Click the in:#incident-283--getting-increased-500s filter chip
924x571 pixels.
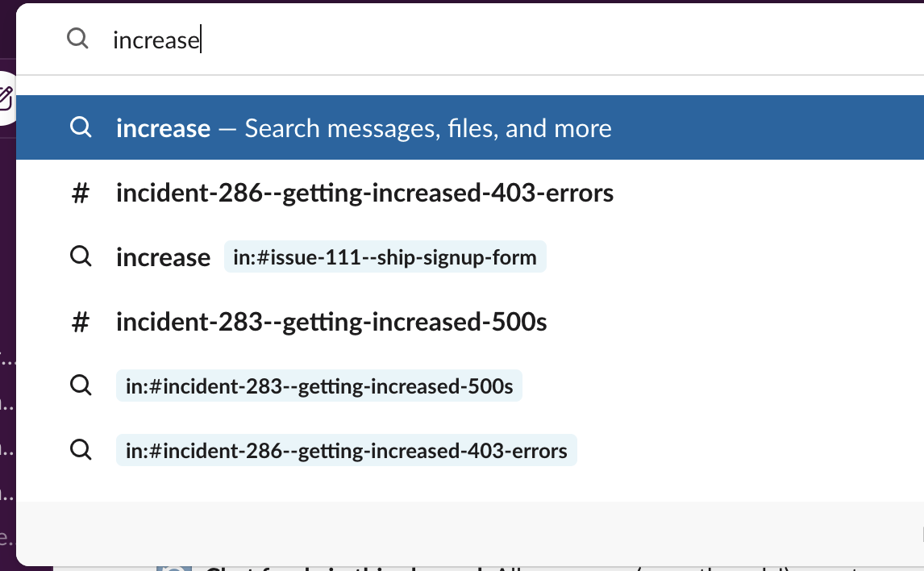[x=319, y=386]
